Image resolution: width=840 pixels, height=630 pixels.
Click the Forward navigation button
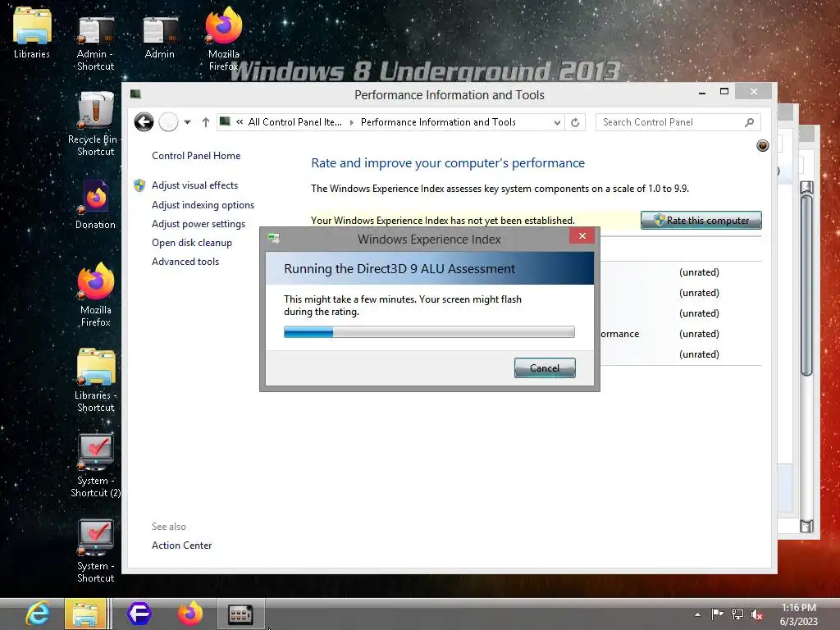[x=168, y=122]
